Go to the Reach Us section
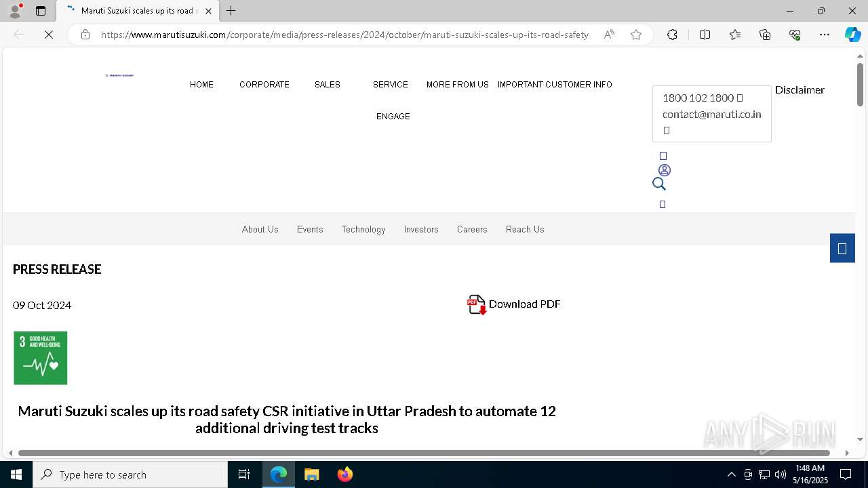The height and width of the screenshot is (488, 868). 525,229
